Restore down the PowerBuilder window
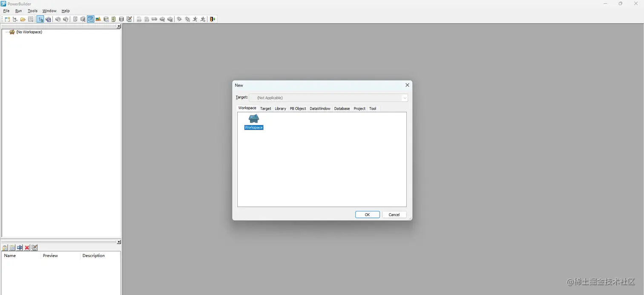Image resolution: width=644 pixels, height=295 pixels. point(621,3)
